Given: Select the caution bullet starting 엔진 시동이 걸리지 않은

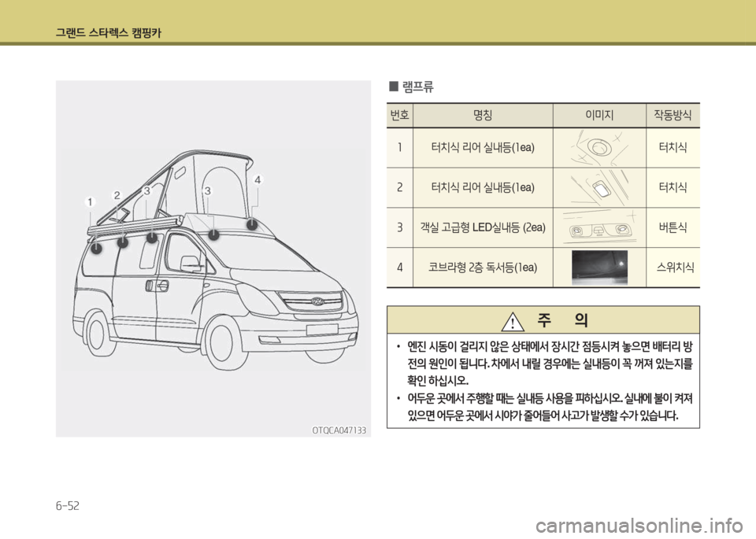Looking at the screenshot, I should 545,364.
